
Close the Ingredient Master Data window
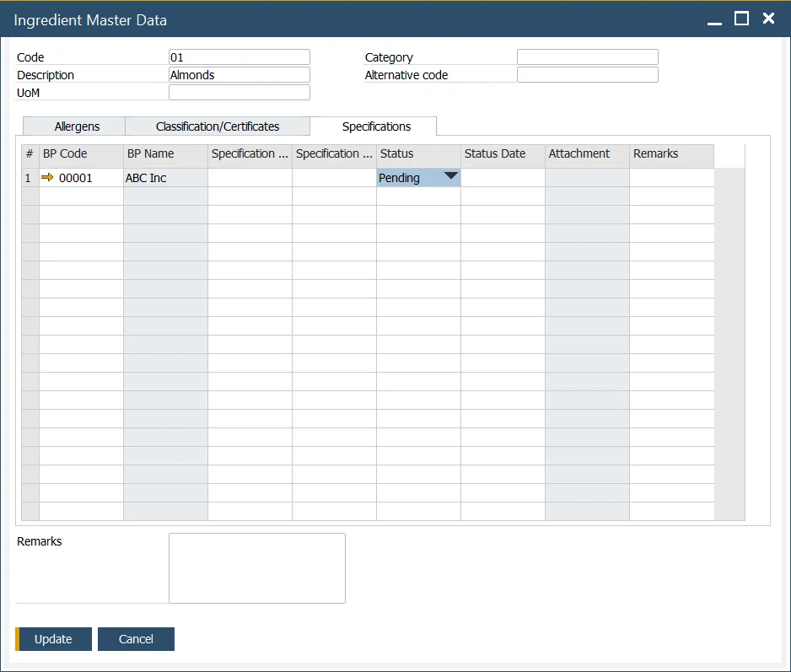[x=768, y=19]
